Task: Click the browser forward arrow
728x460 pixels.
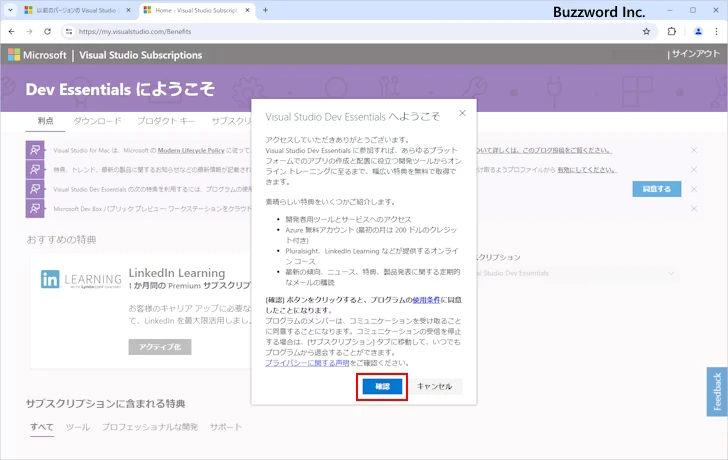Action: (x=29, y=32)
